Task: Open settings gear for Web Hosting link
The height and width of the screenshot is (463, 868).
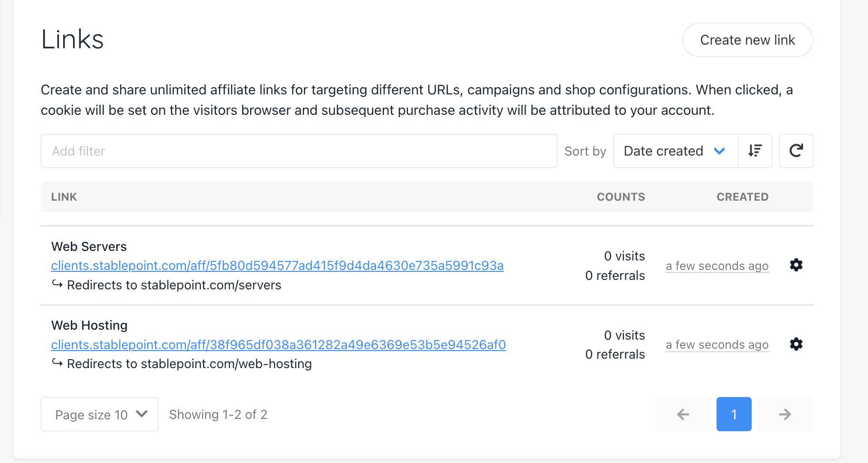Action: [796, 344]
